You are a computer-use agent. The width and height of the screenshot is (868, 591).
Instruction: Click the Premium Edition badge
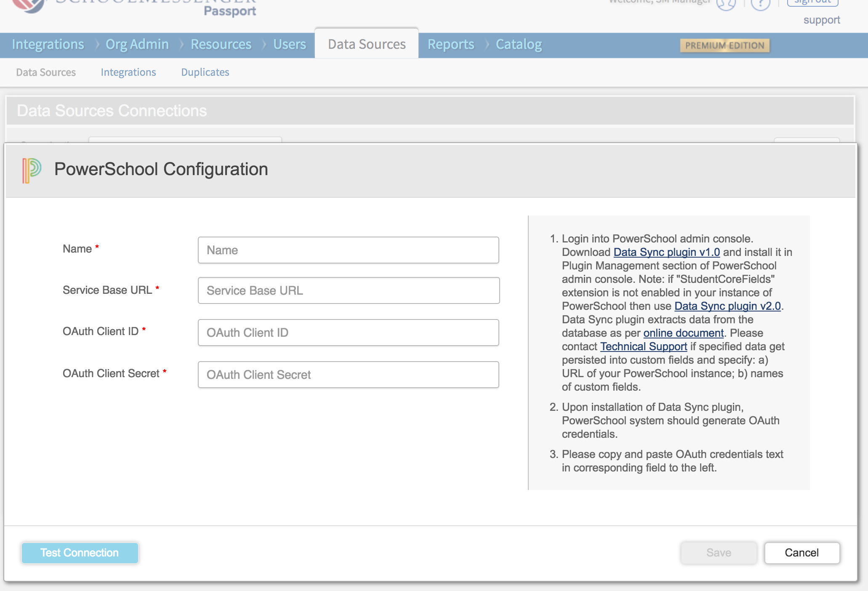(x=724, y=45)
